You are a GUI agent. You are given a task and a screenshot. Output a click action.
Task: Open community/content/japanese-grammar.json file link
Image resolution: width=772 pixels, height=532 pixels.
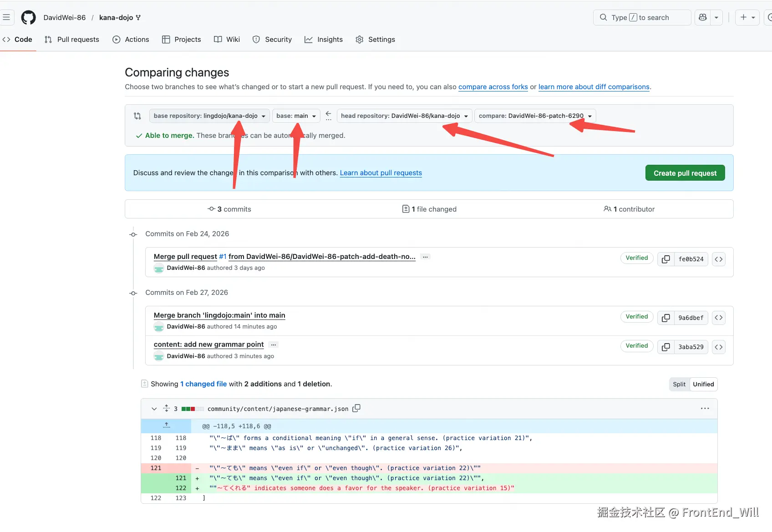(x=278, y=409)
